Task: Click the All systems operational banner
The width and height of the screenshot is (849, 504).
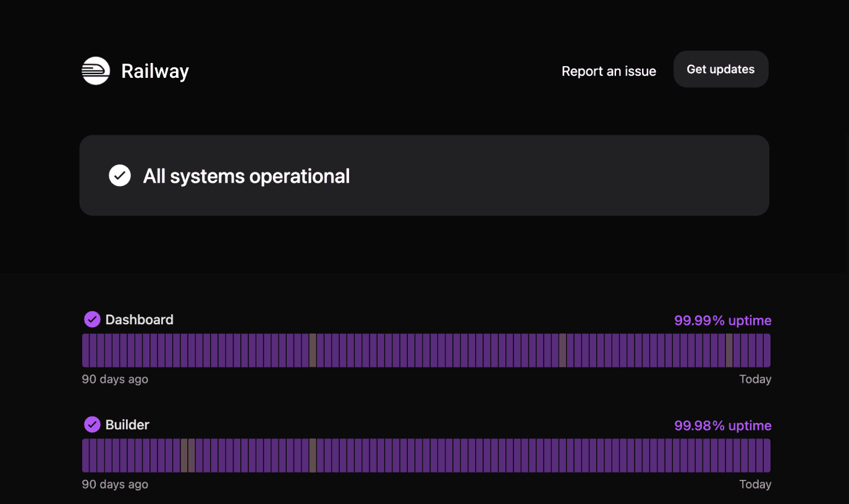Action: click(425, 175)
